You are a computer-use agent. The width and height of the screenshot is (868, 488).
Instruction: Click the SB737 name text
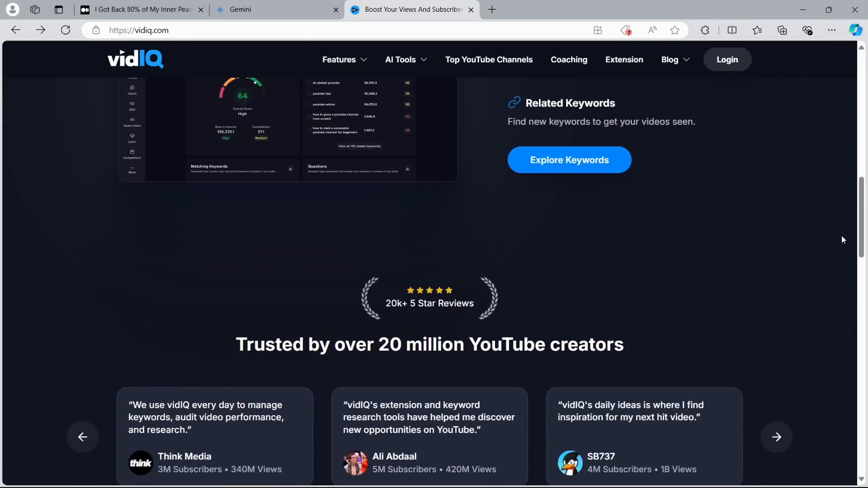pyautogui.click(x=601, y=456)
